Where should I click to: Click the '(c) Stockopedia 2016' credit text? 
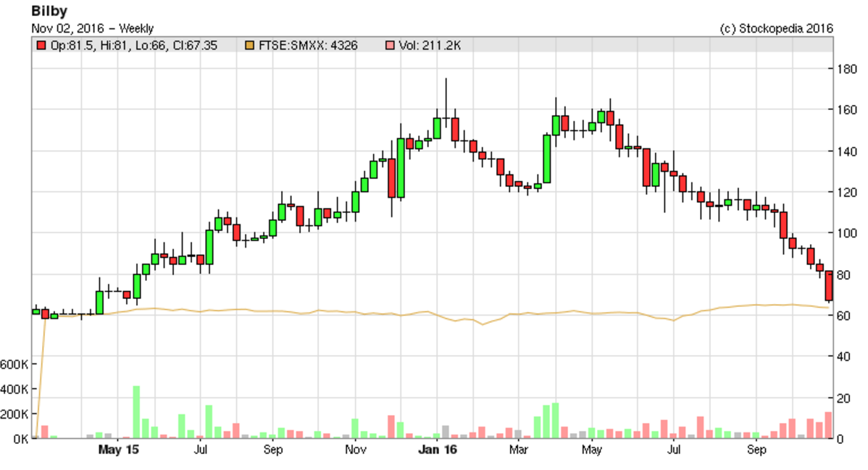coord(776,28)
